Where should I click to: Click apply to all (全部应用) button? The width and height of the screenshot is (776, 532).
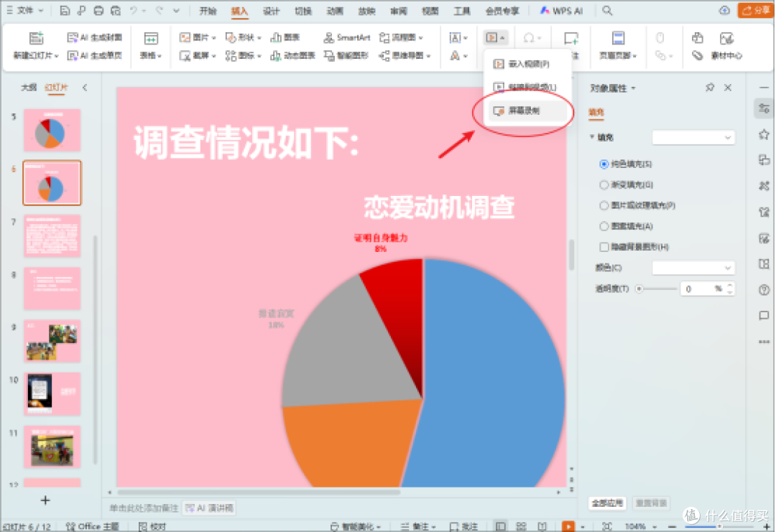[x=607, y=503]
